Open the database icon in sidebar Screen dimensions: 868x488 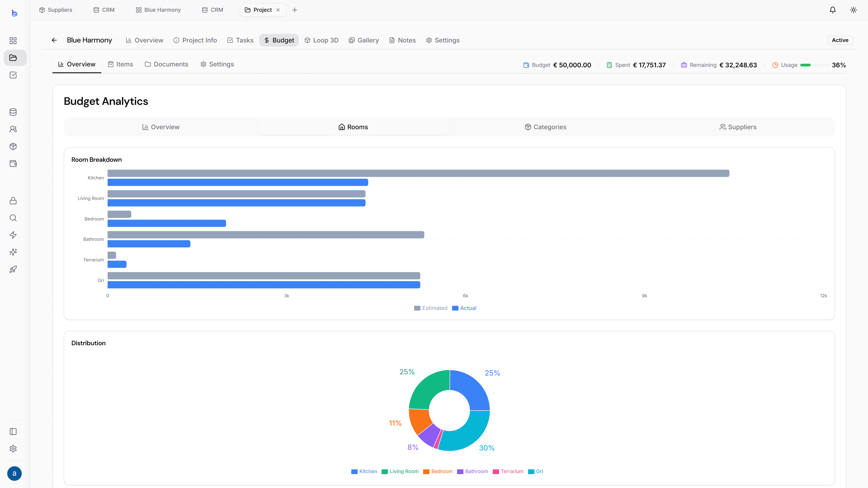click(x=13, y=112)
